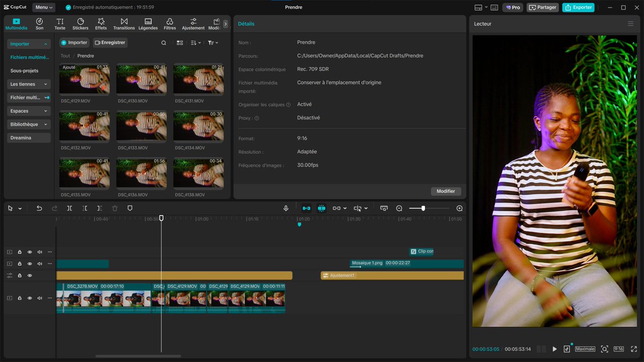
Task: Click the TikTok preview icon in player
Action: (567, 349)
